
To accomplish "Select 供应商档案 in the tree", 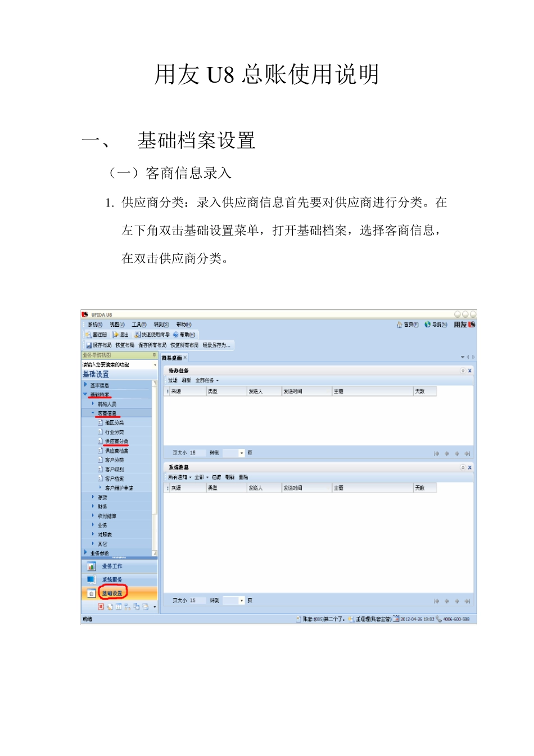I will point(117,451).
